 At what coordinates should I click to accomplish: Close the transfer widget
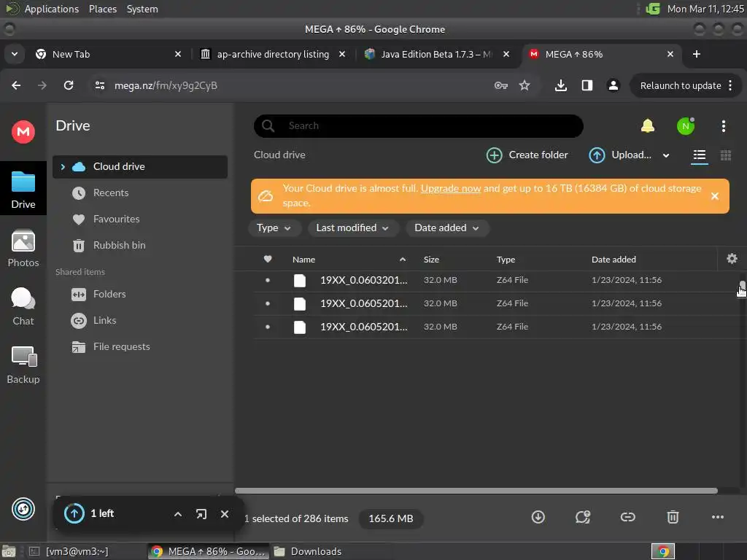pyautogui.click(x=225, y=514)
